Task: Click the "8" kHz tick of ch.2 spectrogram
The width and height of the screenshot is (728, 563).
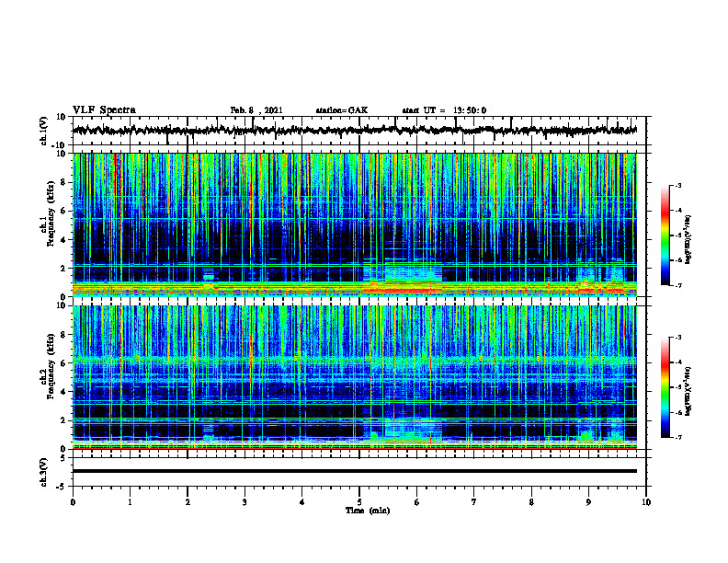Action: (63, 335)
